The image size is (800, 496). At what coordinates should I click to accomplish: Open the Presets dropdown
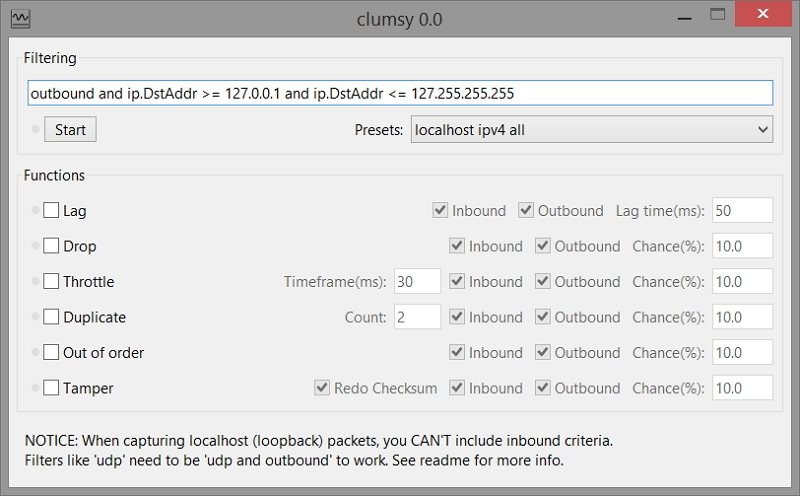[x=592, y=130]
